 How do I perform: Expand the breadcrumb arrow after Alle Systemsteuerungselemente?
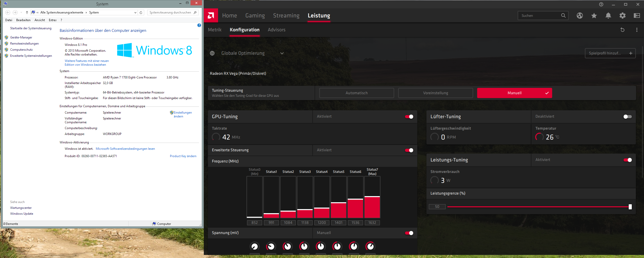click(x=86, y=12)
